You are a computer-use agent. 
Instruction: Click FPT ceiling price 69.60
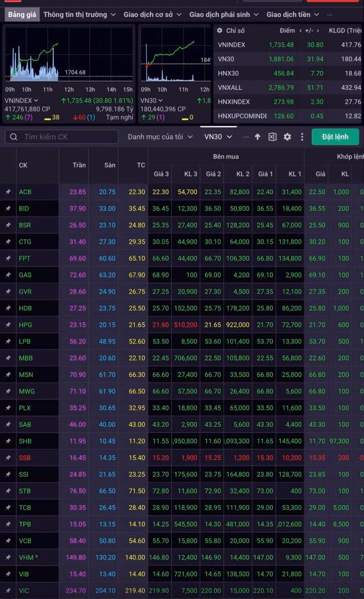pyautogui.click(x=78, y=258)
